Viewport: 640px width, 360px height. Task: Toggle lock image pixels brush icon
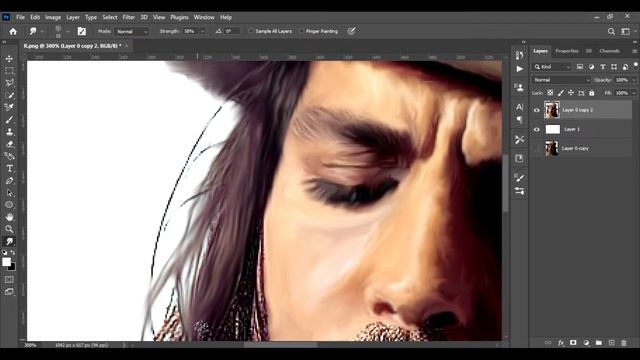coord(561,93)
